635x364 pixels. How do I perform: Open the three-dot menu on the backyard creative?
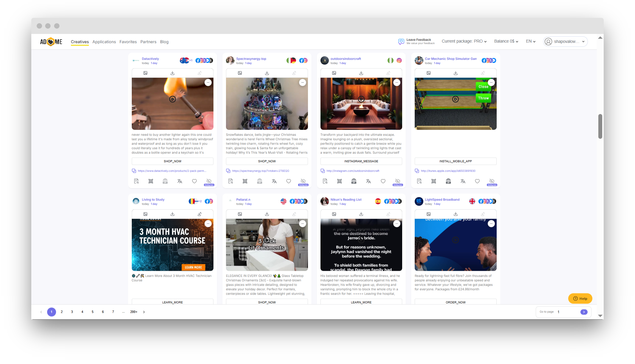[x=397, y=83]
